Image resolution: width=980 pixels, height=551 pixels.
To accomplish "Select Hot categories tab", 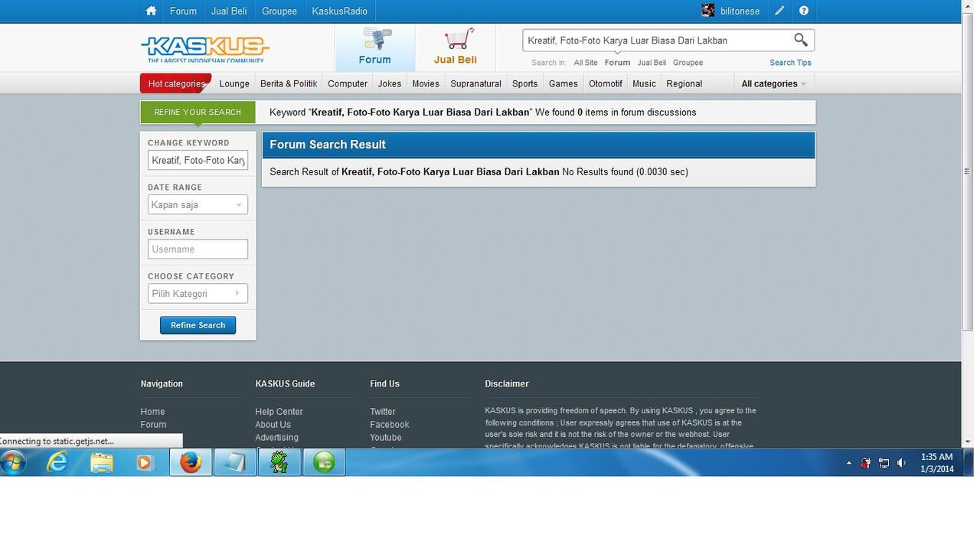I will pos(175,83).
